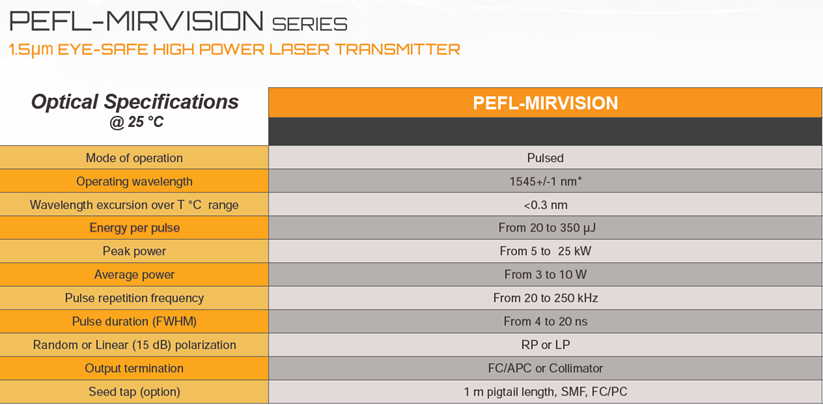Select the Wavelength excursion row label
Screen dimensions: 823x405
point(134,205)
